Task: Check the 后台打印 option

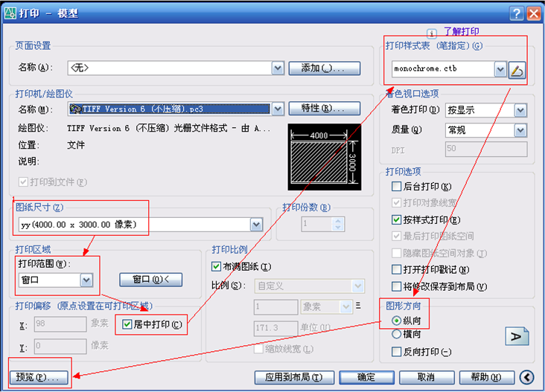Action: coord(396,187)
